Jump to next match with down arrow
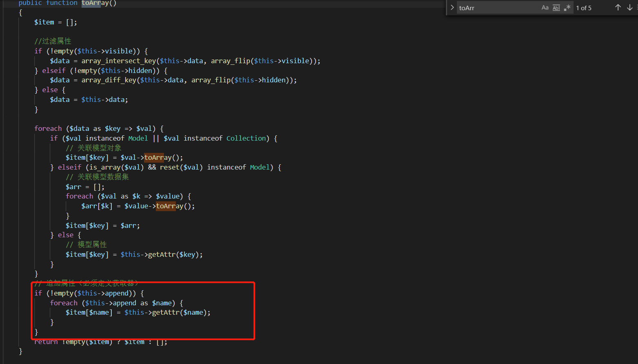 (x=630, y=8)
